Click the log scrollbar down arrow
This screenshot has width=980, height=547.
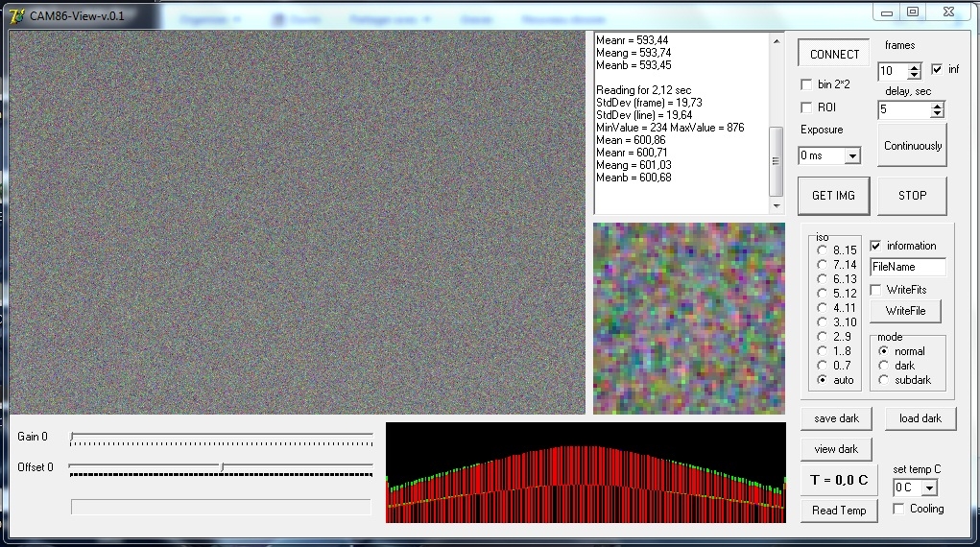coord(776,205)
